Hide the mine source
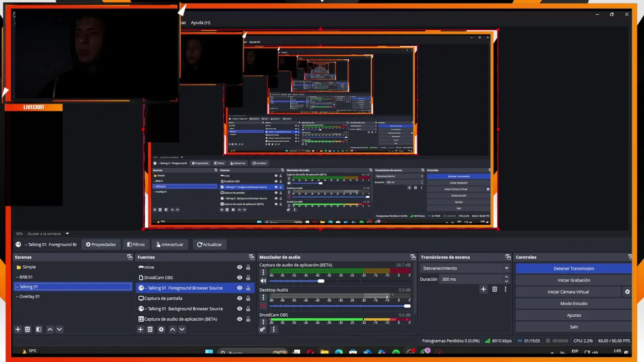Image resolution: width=644 pixels, height=362 pixels. tap(239, 267)
